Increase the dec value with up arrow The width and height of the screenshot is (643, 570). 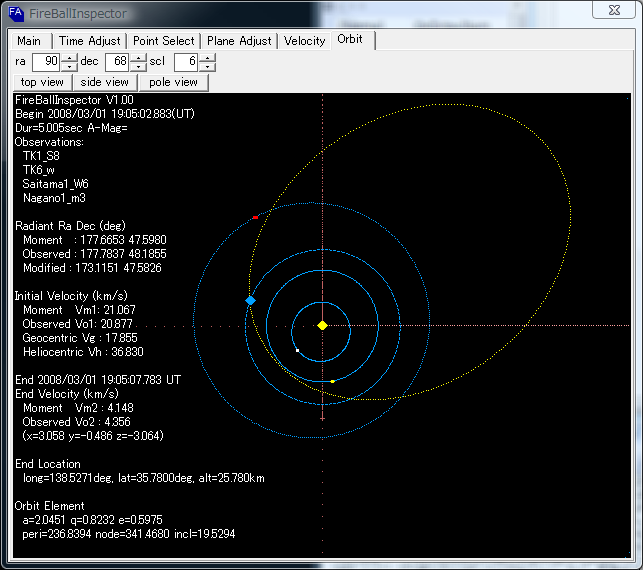pyautogui.click(x=139, y=58)
